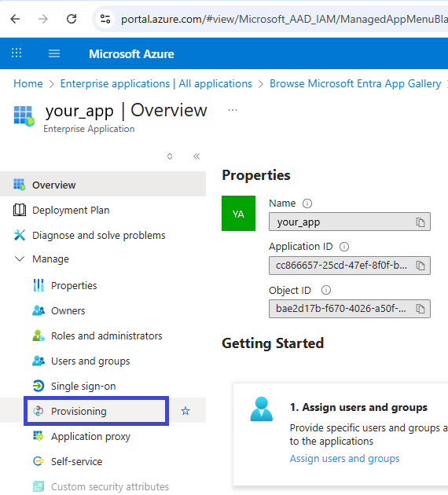Image resolution: width=448 pixels, height=495 pixels.
Task: Copy the Object ID to clipboard
Action: click(x=420, y=309)
